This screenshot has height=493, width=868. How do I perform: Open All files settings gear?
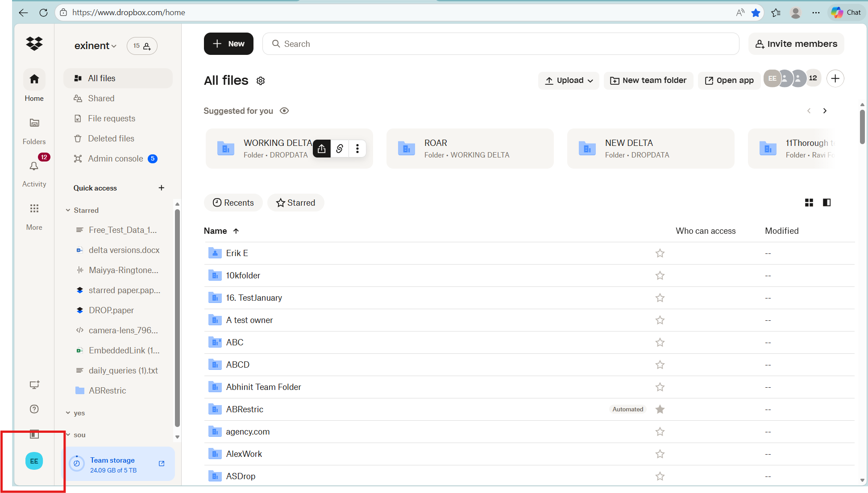pyautogui.click(x=261, y=81)
